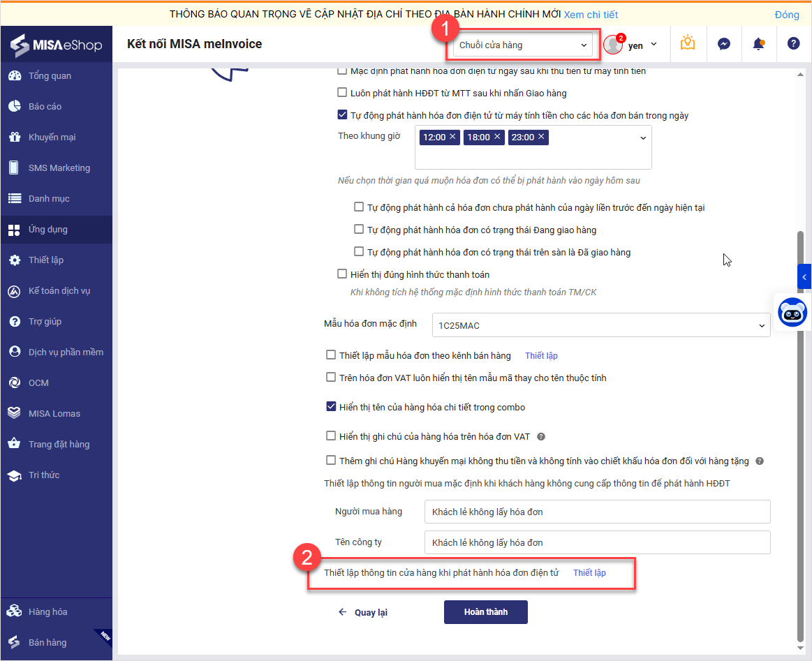The image size is (812, 661).
Task: Select Thiết lập sidebar menu
Action: point(56,260)
